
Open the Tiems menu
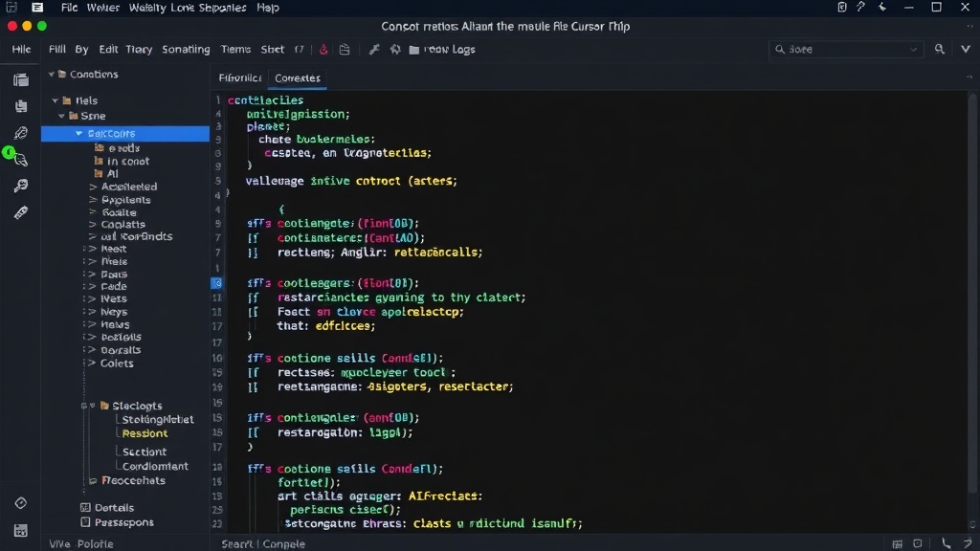235,50
